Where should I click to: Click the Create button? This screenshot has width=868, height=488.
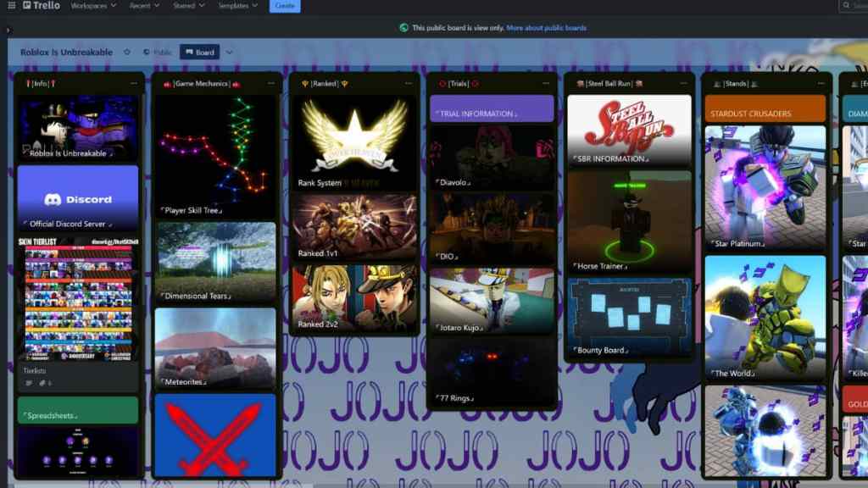pyautogui.click(x=285, y=6)
